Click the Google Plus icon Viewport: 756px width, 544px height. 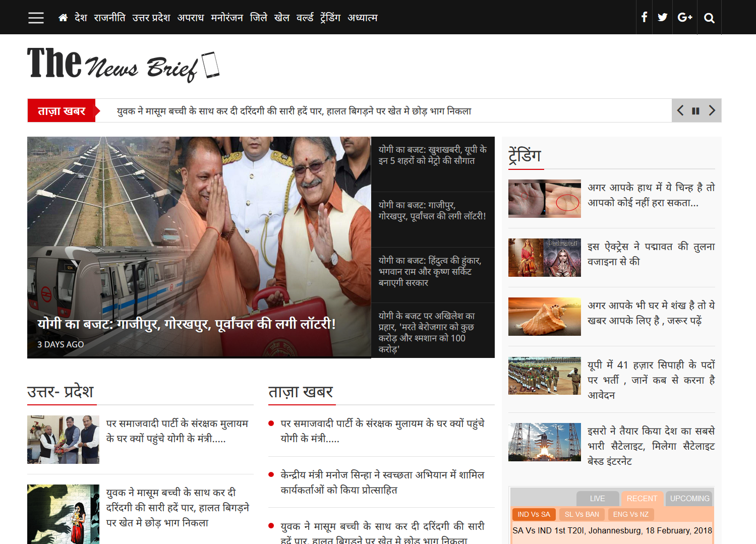pos(684,17)
